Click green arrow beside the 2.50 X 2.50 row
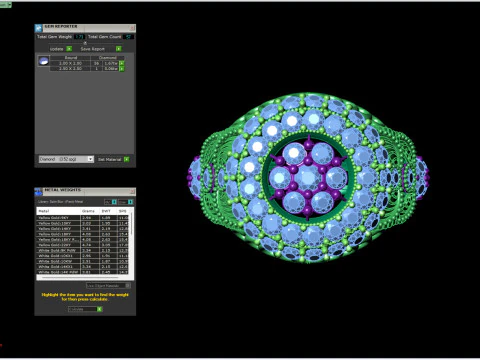Screen dimensions: 480x360 pyautogui.click(x=122, y=69)
